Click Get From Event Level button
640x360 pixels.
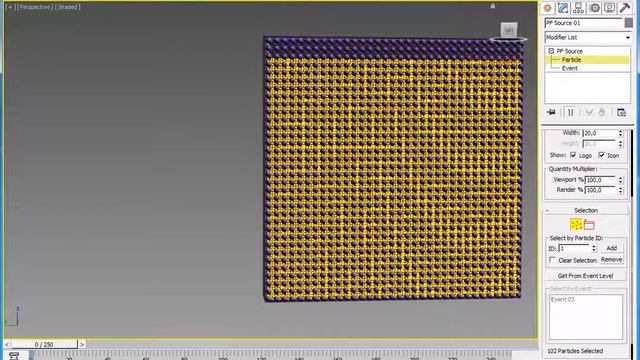click(585, 276)
